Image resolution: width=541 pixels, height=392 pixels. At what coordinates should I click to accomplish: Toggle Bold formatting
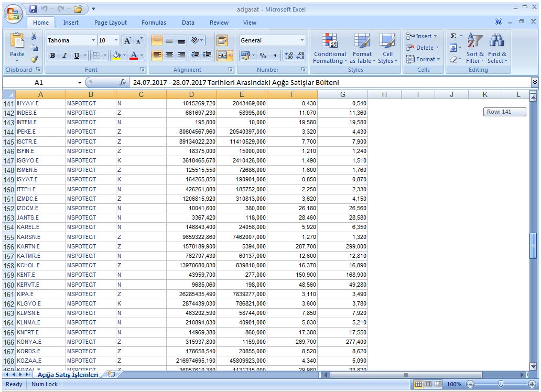[x=53, y=55]
